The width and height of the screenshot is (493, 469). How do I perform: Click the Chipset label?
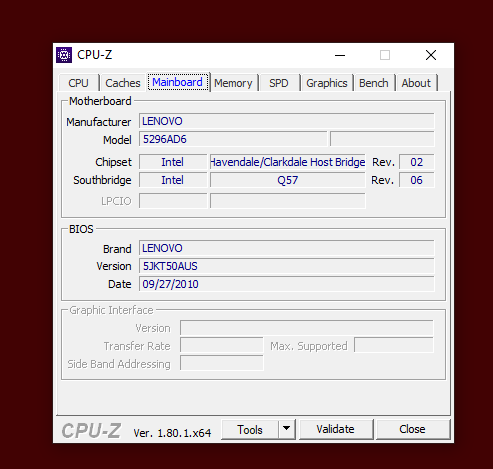(113, 162)
